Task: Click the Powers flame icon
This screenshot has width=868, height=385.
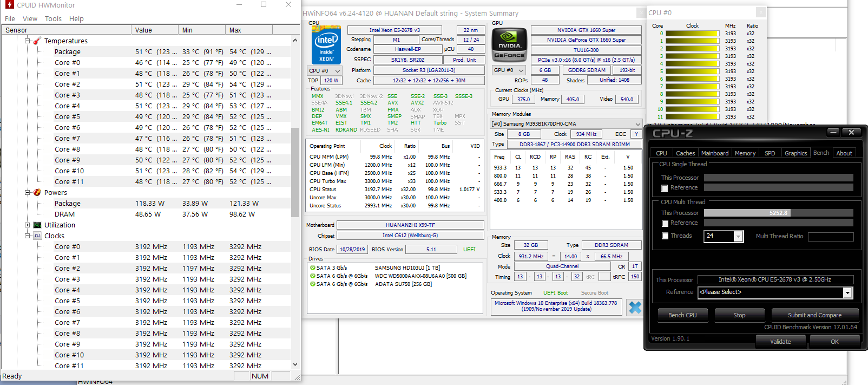Action: coord(37,192)
